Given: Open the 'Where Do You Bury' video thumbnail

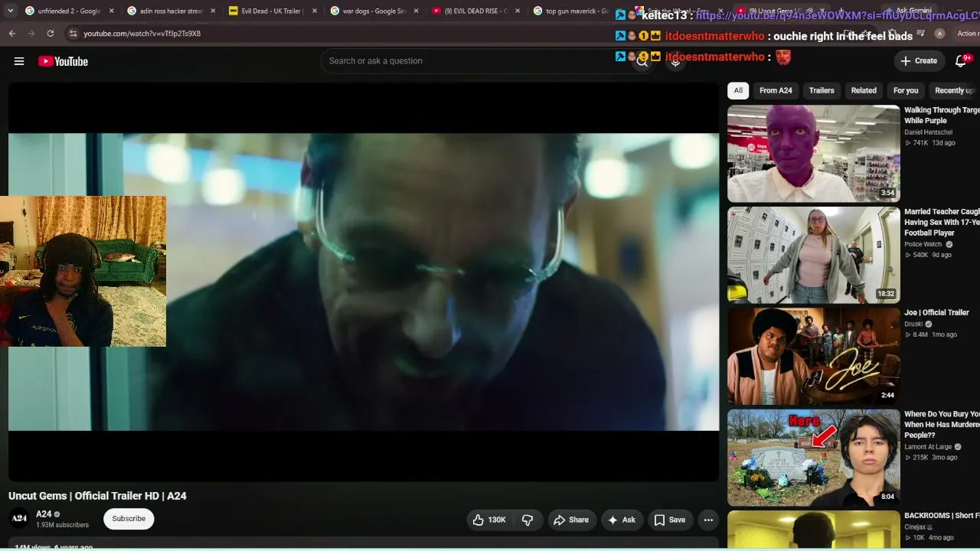Looking at the screenshot, I should pos(814,458).
